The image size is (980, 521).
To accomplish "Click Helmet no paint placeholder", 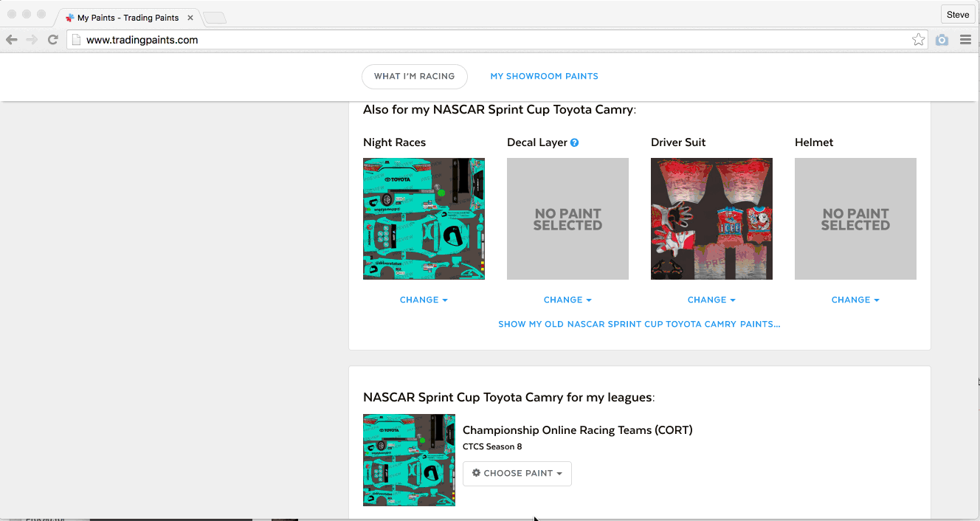I will [x=855, y=218].
